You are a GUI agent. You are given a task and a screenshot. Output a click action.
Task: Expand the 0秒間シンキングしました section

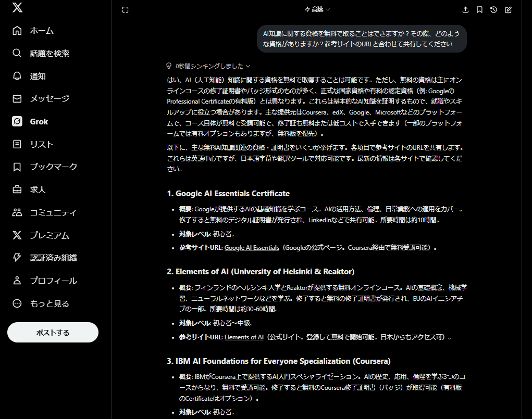coord(208,66)
